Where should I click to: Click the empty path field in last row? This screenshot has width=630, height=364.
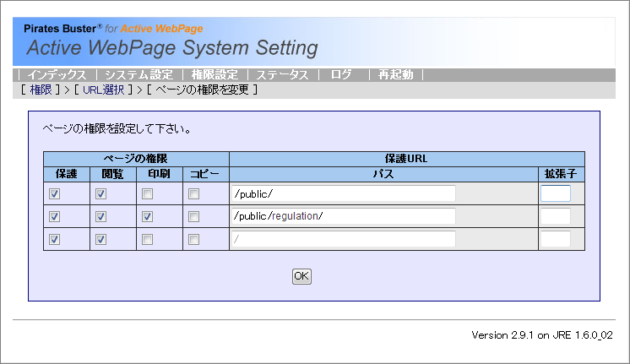click(343, 239)
